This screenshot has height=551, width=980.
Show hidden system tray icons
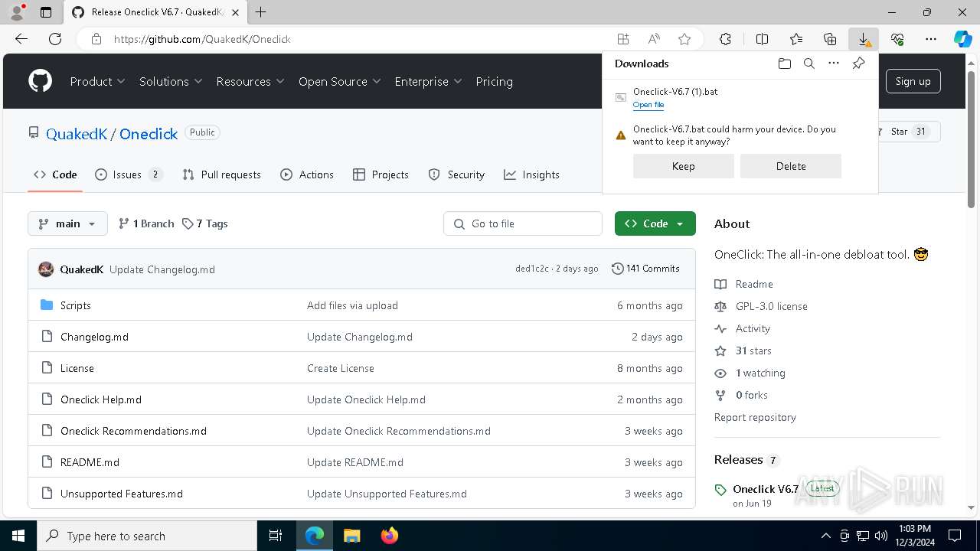825,536
